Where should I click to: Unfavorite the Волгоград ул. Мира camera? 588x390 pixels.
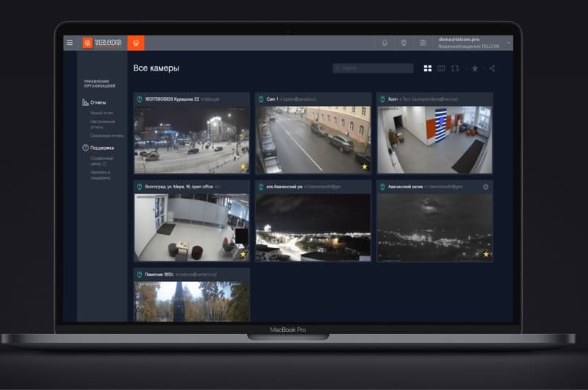243,254
